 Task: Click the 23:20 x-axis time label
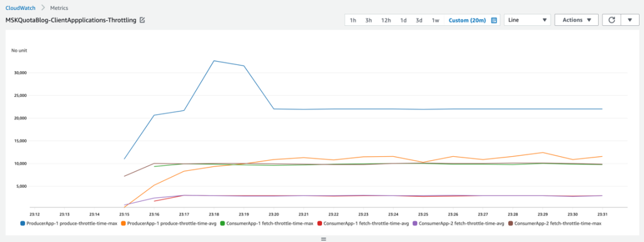coord(274,214)
